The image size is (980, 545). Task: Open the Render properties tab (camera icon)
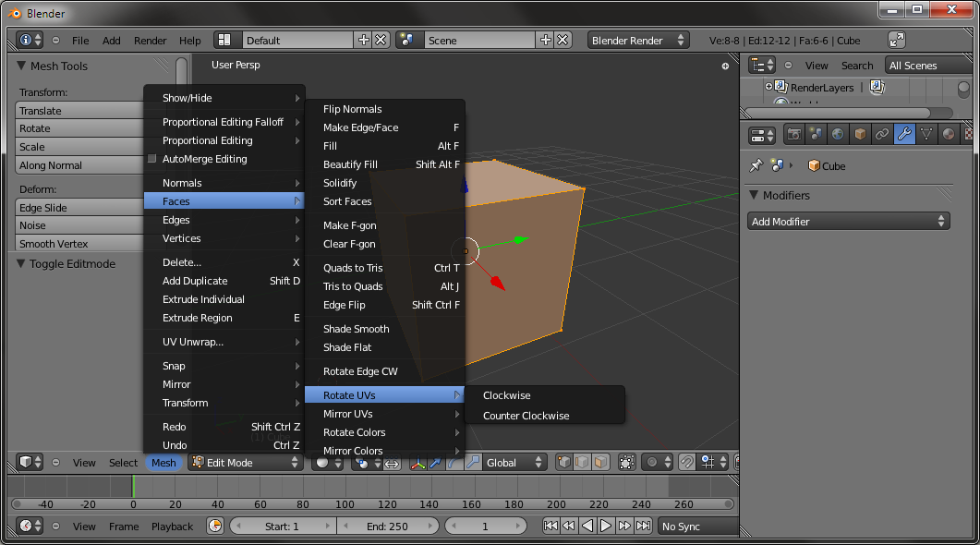[x=793, y=134]
